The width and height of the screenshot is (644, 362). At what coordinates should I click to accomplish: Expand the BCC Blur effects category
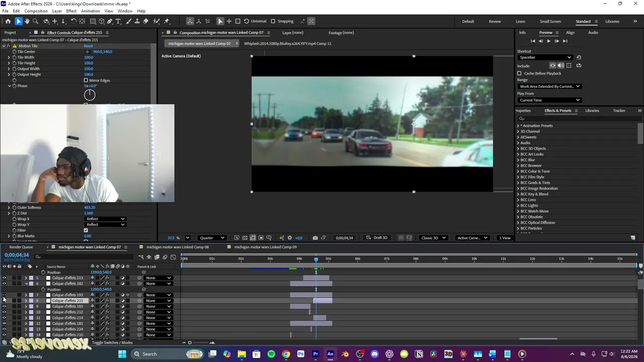518,160
